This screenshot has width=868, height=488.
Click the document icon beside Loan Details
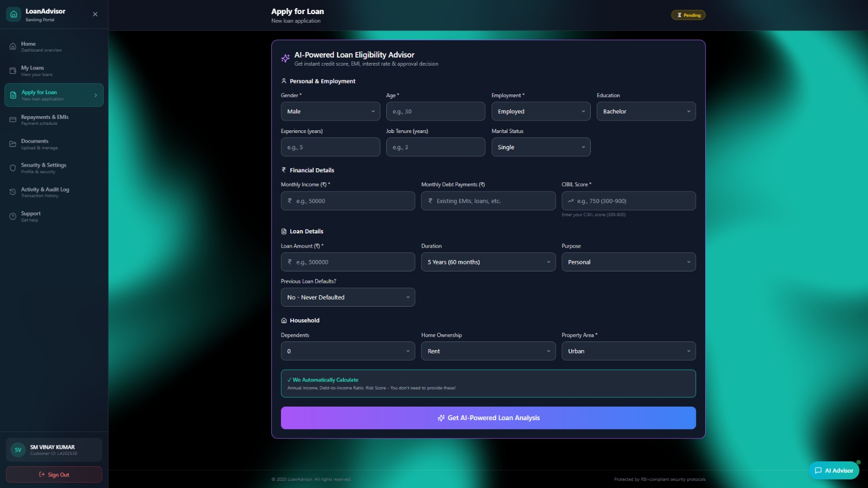pyautogui.click(x=284, y=231)
